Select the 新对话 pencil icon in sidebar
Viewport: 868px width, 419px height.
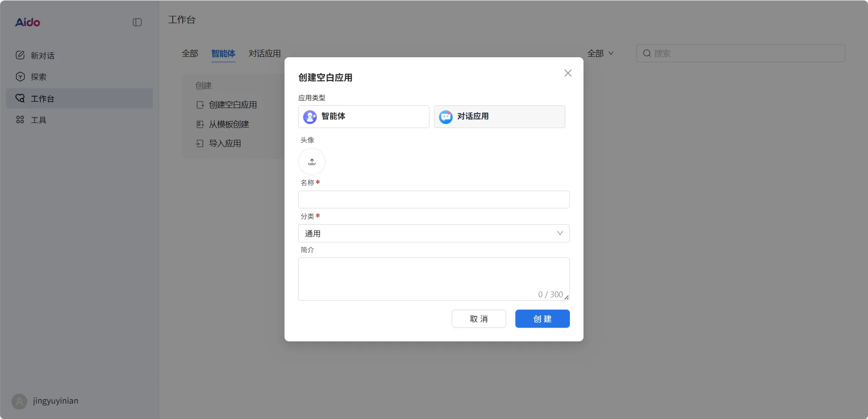[x=20, y=55]
